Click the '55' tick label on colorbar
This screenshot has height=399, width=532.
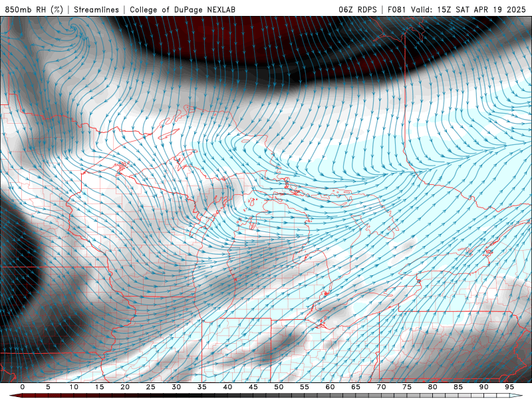[305, 387]
